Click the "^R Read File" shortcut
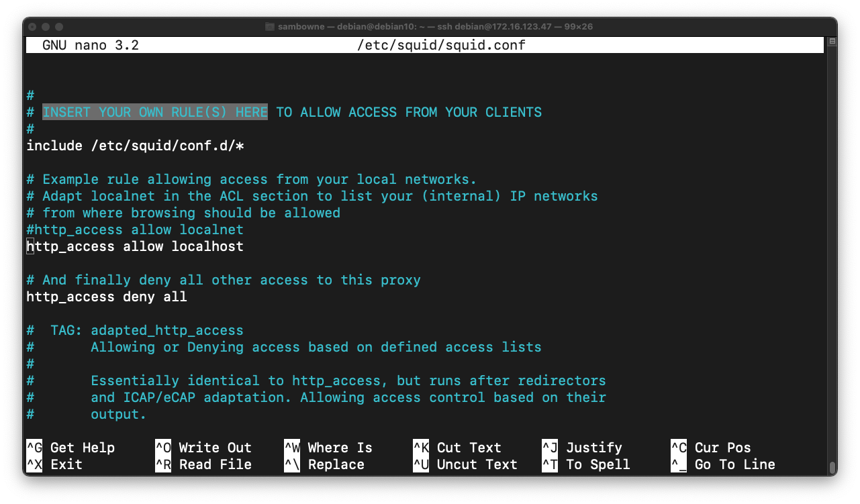The image size is (860, 504). point(203,464)
